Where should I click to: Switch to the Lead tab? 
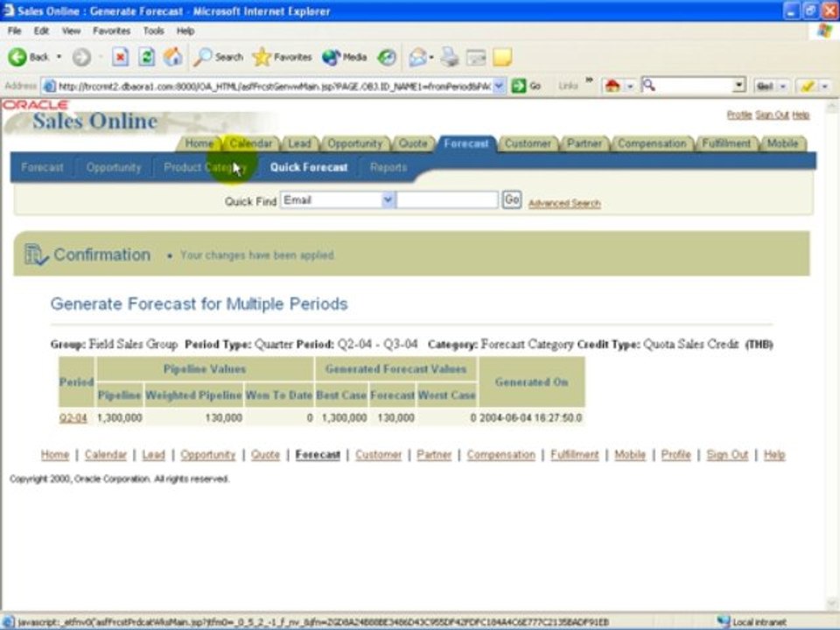tap(299, 143)
